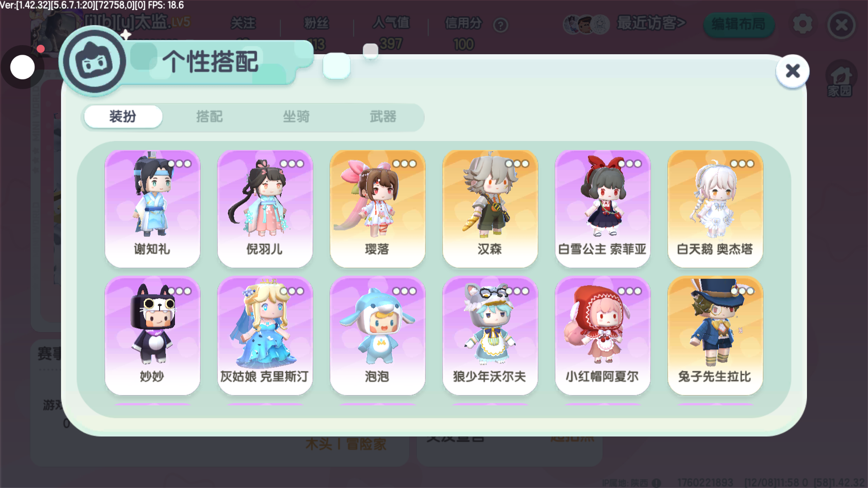868x488 pixels.
Task: Close the 个性搭配 panel
Action: [x=793, y=71]
